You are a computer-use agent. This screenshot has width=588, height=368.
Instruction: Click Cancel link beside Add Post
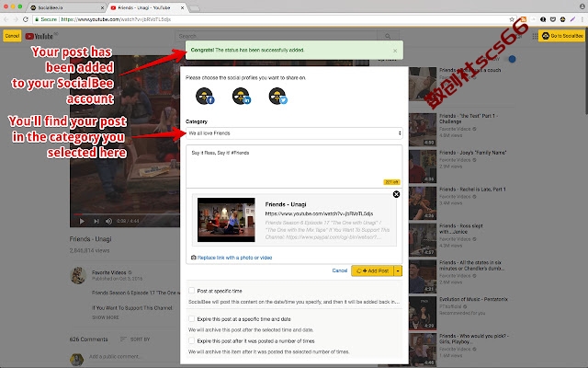(339, 270)
